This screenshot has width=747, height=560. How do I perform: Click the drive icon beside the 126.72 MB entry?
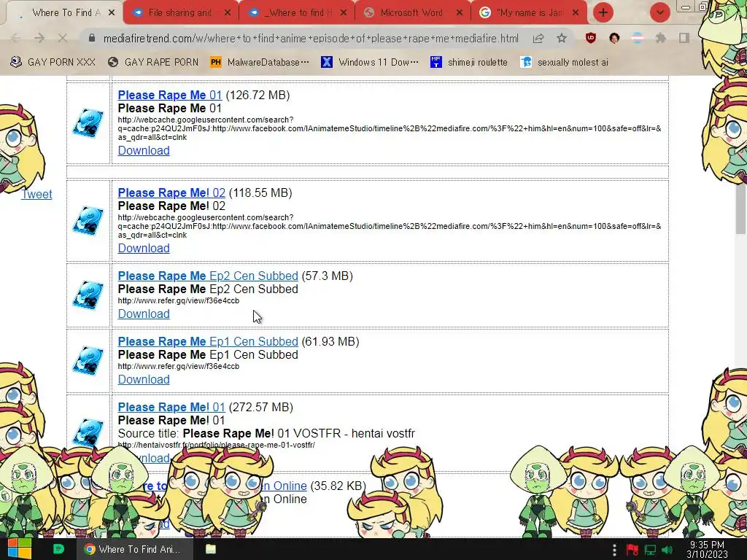point(88,123)
